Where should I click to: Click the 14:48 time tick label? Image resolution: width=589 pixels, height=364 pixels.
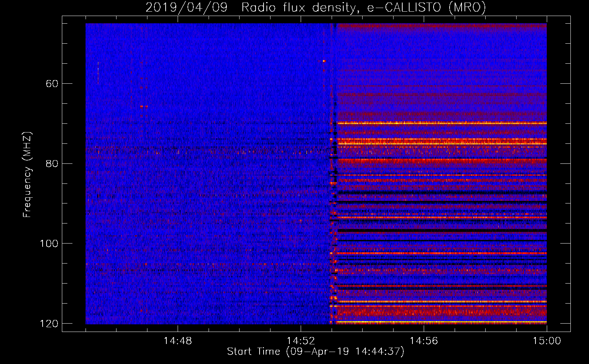tap(178, 341)
